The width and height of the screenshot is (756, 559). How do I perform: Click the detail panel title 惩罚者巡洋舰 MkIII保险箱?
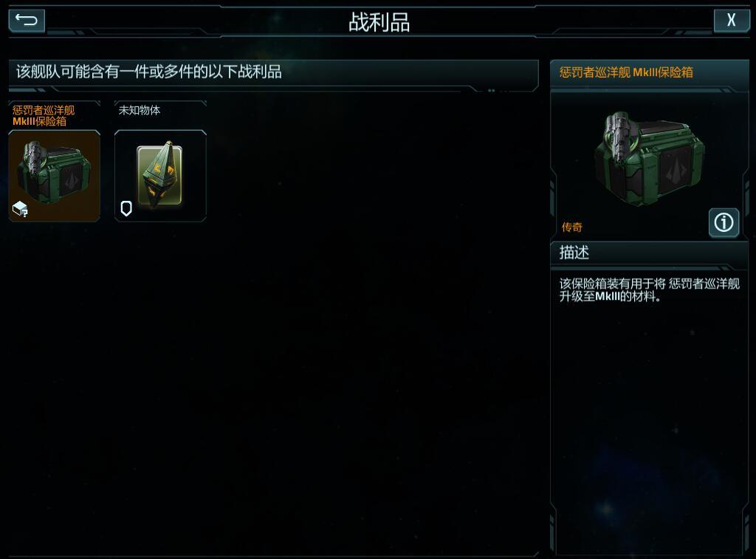tap(626, 72)
